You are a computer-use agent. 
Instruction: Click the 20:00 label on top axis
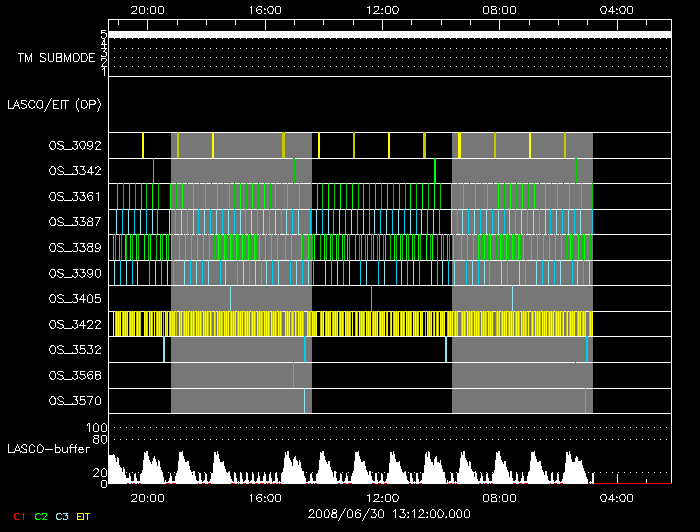148,9
